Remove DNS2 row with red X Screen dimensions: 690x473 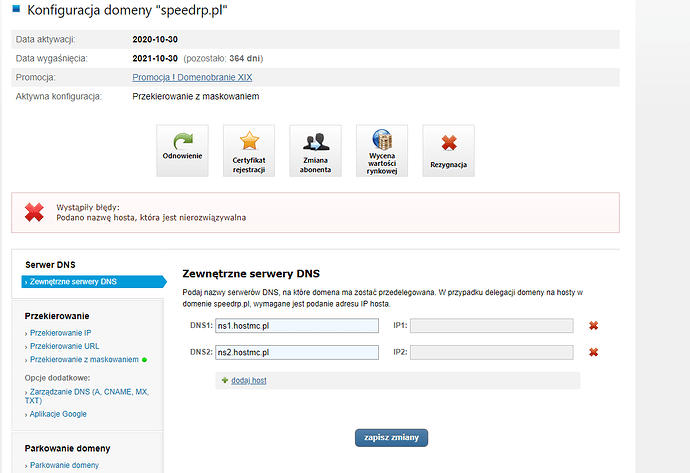(x=593, y=352)
